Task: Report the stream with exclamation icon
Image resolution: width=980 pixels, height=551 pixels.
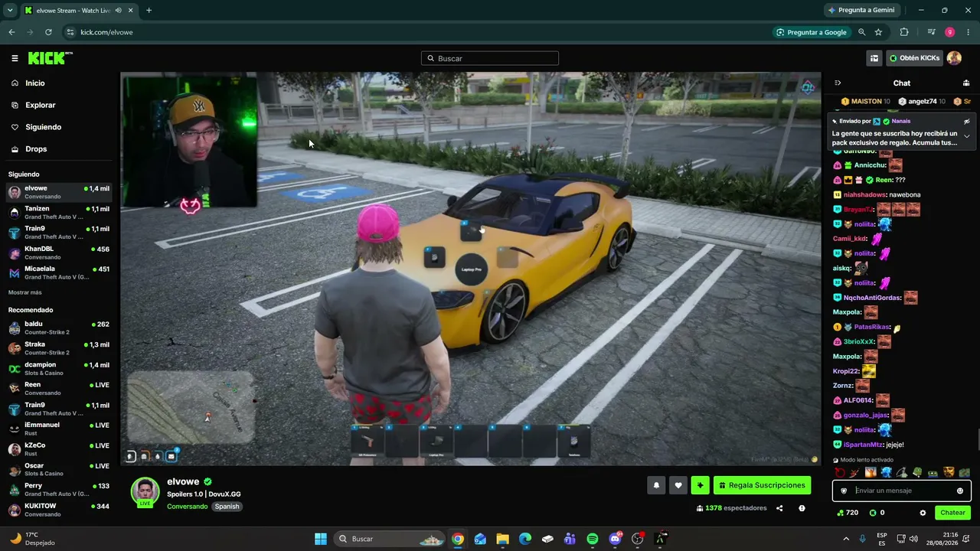Action: click(802, 508)
